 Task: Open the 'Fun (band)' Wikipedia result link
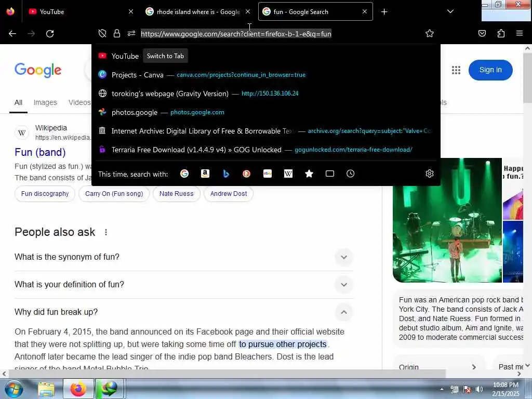[x=40, y=152]
